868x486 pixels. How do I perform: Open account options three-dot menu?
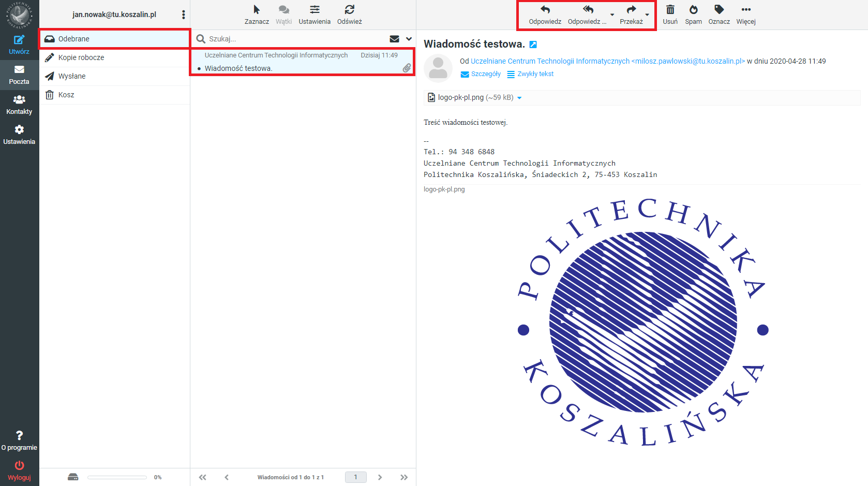pyautogui.click(x=183, y=14)
